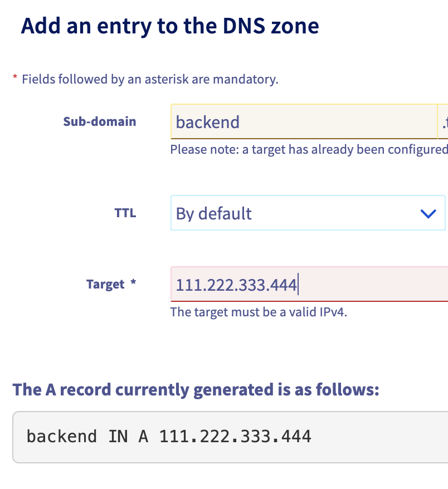The height and width of the screenshot is (489, 448).
Task: Select the 'By default' TTL combo box
Action: [308, 213]
